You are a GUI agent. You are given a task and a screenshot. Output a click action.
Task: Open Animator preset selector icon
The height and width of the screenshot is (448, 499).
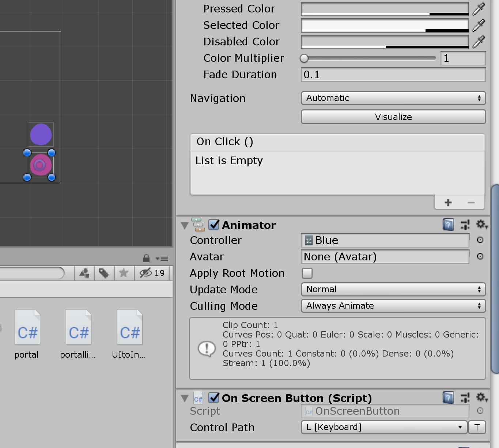pos(465,225)
